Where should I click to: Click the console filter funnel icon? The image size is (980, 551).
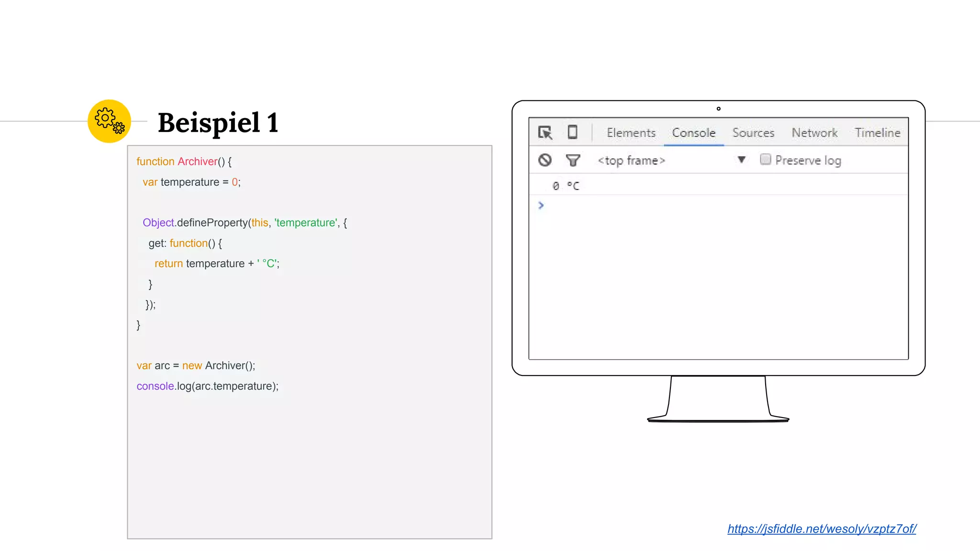point(573,160)
